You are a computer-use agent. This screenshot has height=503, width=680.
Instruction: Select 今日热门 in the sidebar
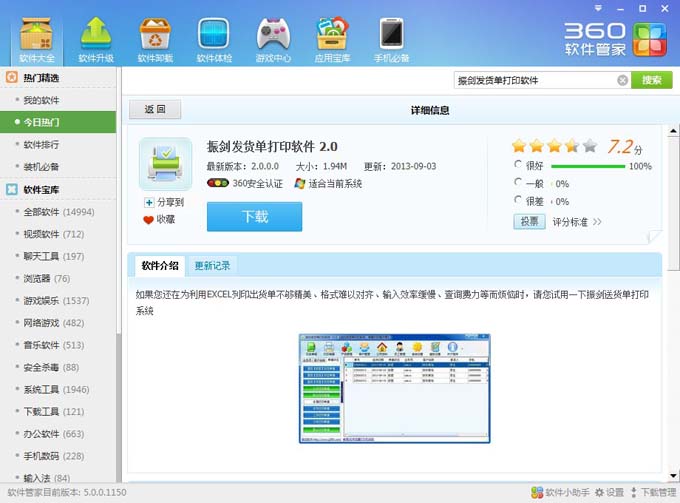pyautogui.click(x=58, y=122)
